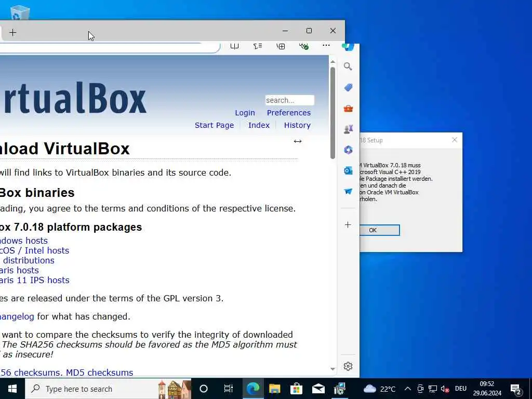This screenshot has width=532, height=399.
Task: Open Login link on VirtualBox page
Action: click(245, 113)
